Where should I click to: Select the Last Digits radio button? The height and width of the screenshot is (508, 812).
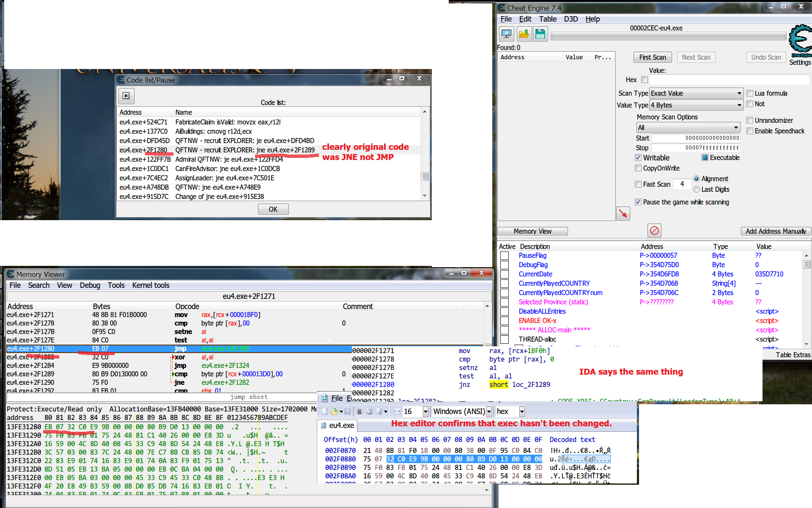[697, 189]
